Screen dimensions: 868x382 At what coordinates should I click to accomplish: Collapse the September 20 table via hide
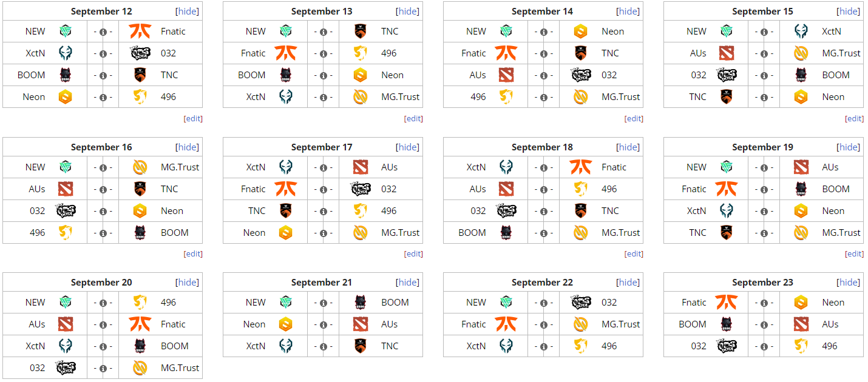(187, 283)
